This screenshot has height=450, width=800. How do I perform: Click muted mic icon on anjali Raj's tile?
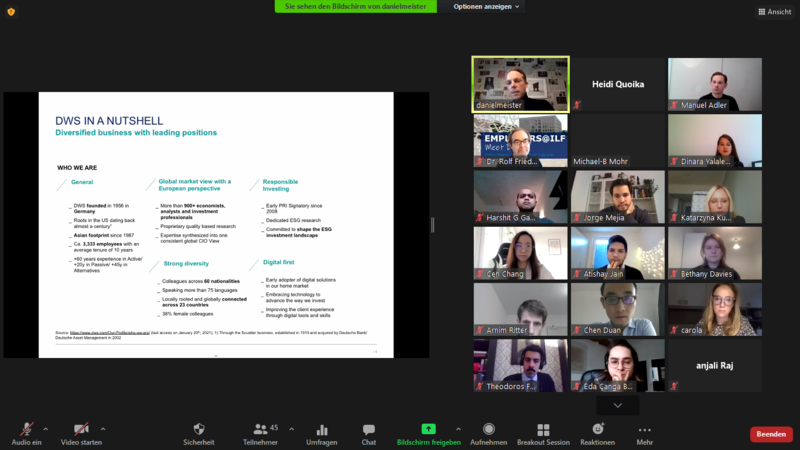tap(674, 386)
